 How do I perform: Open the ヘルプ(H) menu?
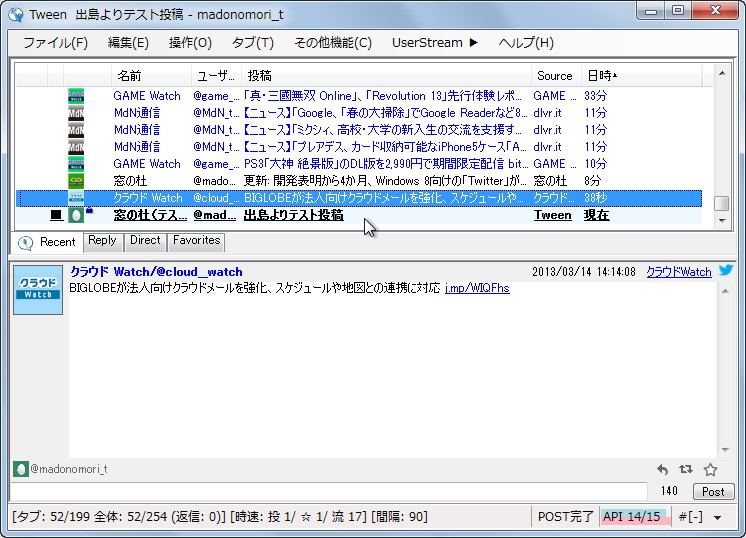tap(526, 43)
